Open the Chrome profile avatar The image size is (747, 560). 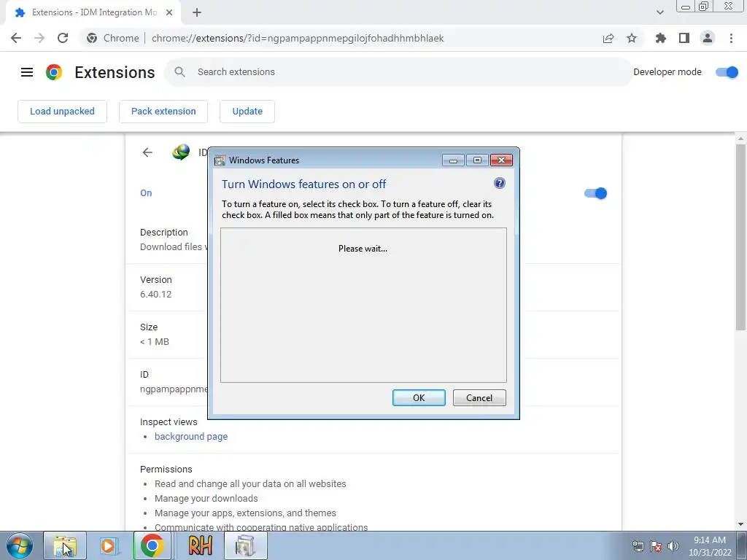pyautogui.click(x=708, y=38)
